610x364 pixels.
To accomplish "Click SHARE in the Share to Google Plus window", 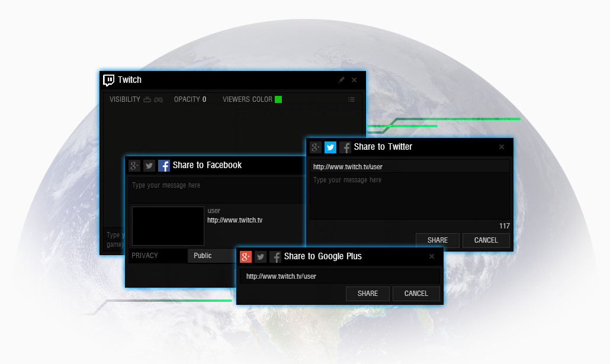I will 368,294.
